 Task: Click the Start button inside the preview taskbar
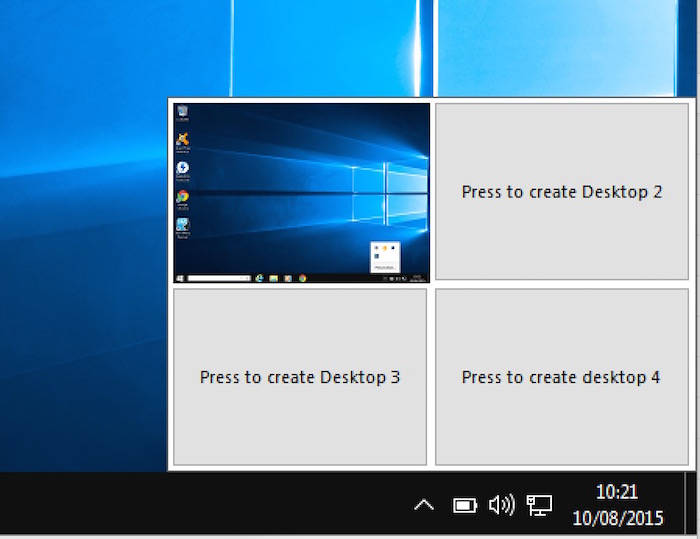click(x=179, y=278)
